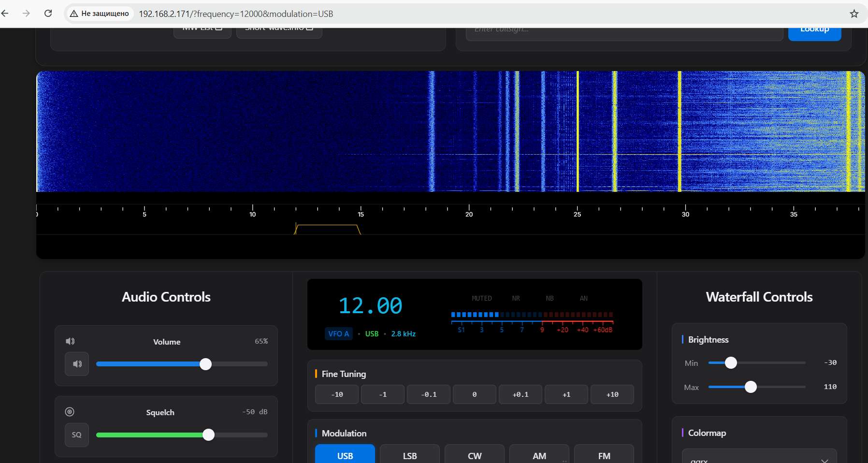Screen dimensions: 868x463
Task: Toggle the SQ squelch button
Action: click(77, 435)
